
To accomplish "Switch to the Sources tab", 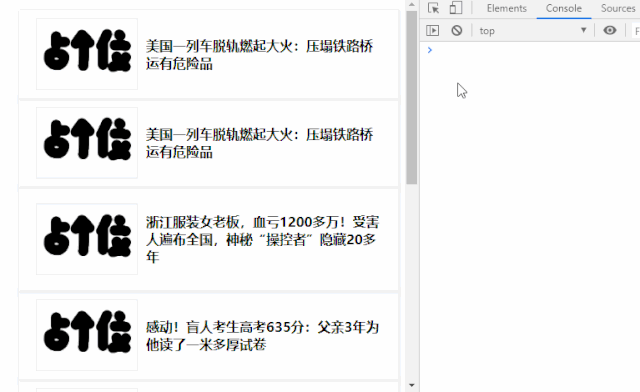I will [x=618, y=9].
